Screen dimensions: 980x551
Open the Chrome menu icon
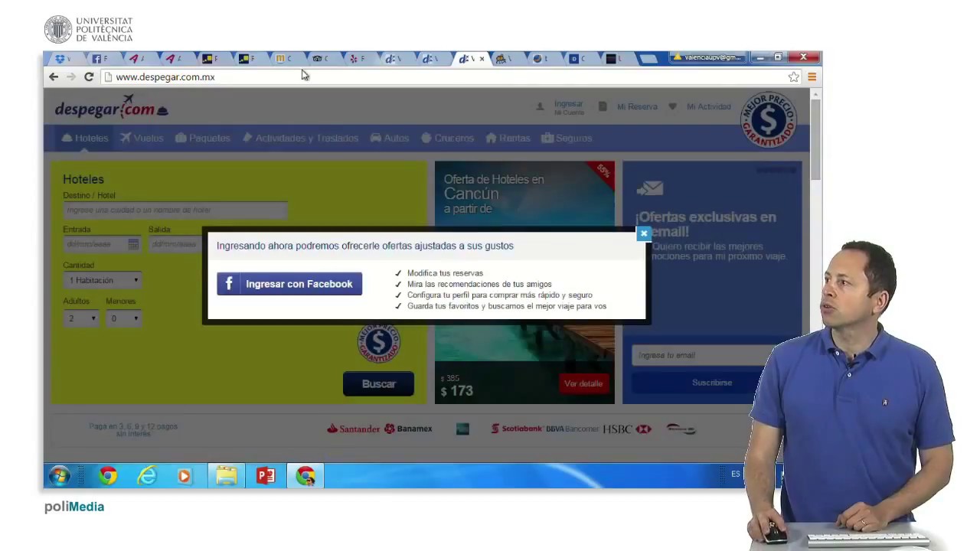click(x=812, y=77)
